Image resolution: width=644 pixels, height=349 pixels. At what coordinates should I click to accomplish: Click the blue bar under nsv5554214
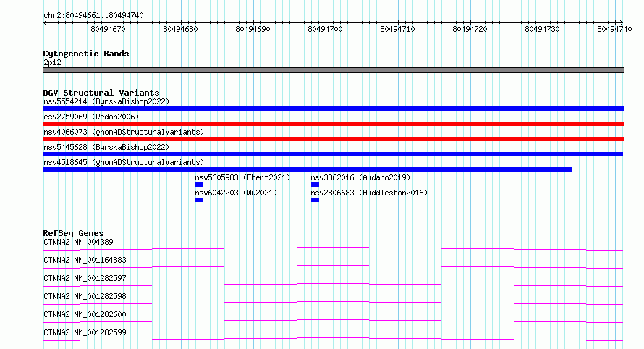click(x=333, y=109)
